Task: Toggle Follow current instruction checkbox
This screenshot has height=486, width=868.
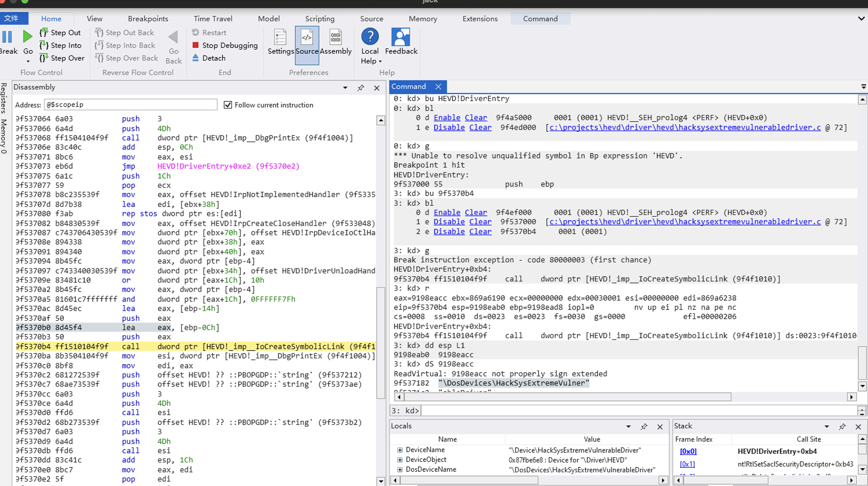Action: tap(228, 105)
